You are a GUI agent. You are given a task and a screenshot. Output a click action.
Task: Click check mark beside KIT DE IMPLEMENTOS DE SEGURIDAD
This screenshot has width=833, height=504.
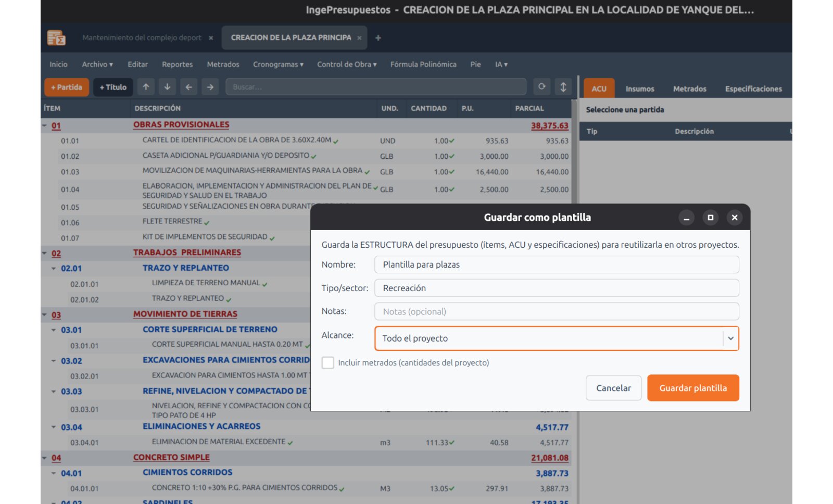pyautogui.click(x=272, y=238)
